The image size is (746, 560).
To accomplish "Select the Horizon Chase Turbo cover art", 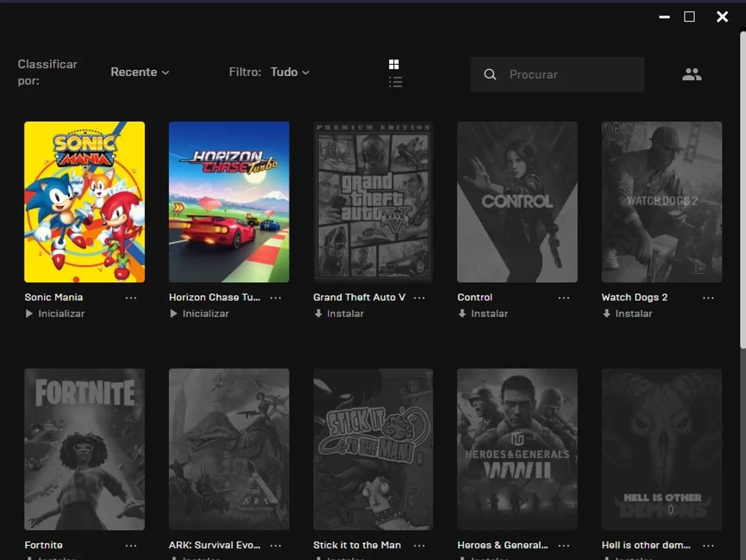I will pos(229,202).
